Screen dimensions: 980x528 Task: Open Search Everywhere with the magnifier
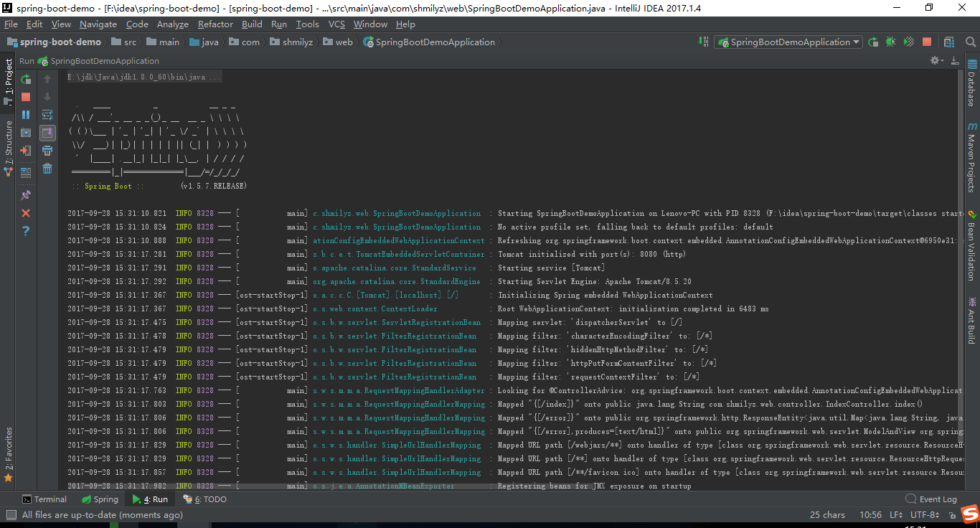(x=971, y=42)
